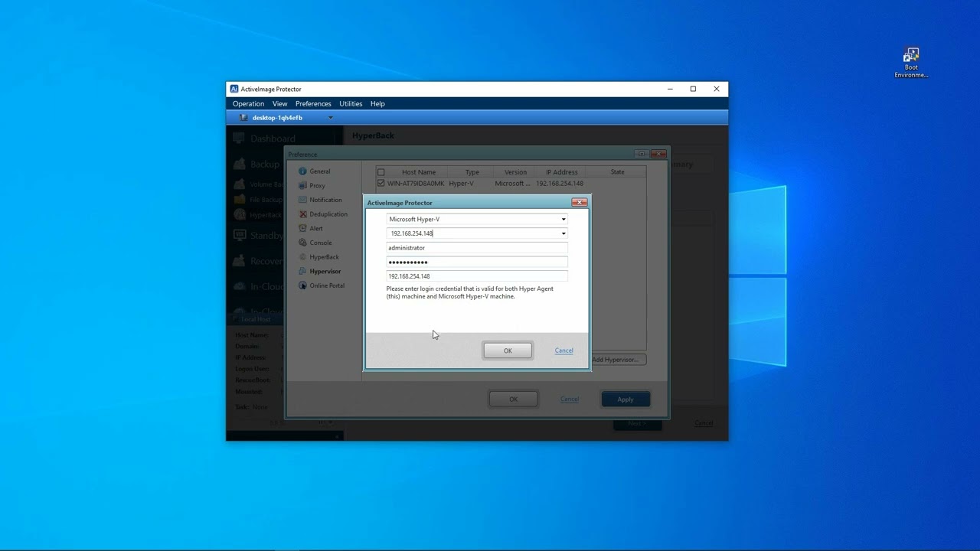Open the Preferences menu
This screenshot has height=551, width=980.
(x=313, y=103)
